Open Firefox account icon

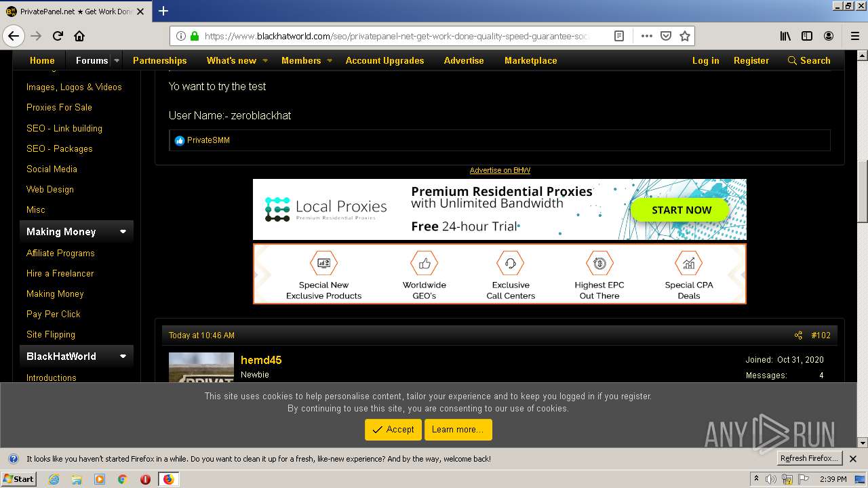(829, 36)
